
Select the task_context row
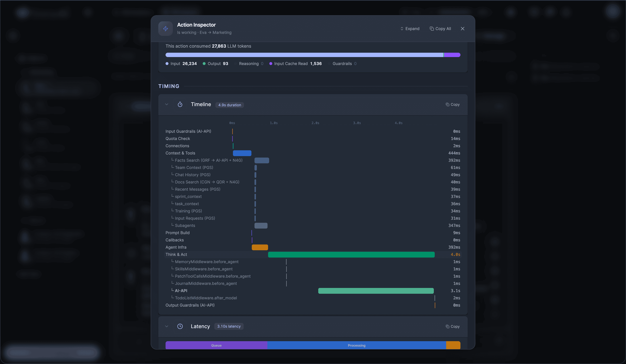click(313, 204)
